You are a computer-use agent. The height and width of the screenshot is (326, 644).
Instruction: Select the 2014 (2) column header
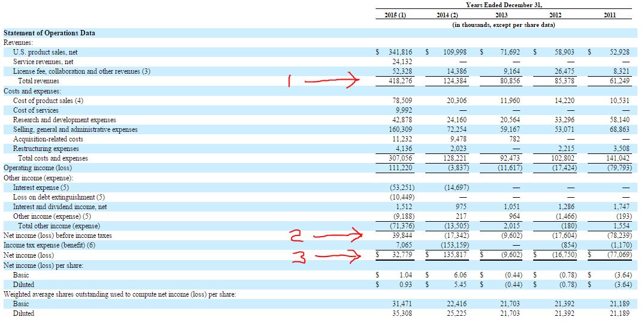(x=448, y=16)
